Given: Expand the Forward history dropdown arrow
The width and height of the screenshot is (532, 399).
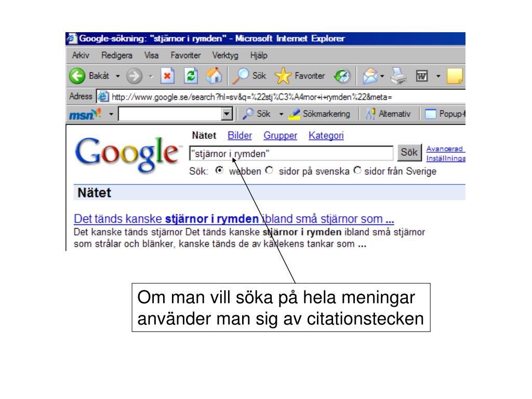Looking at the screenshot, I should coord(151,76).
